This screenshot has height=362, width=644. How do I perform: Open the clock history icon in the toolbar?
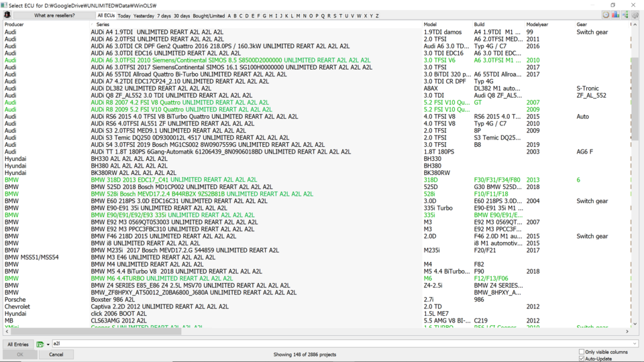click(x=606, y=15)
